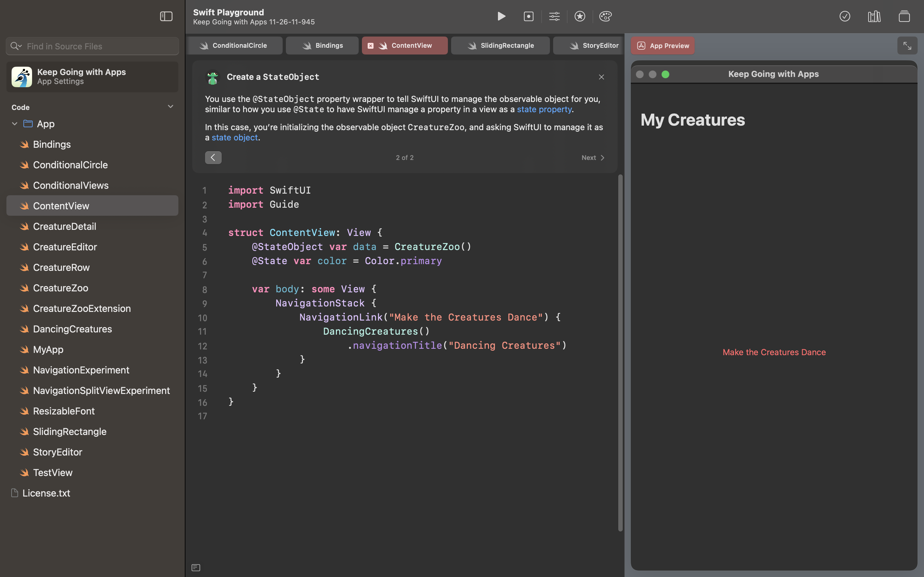Switch to the SlidingRectangle tab
This screenshot has width=924, height=577.
tap(500, 46)
